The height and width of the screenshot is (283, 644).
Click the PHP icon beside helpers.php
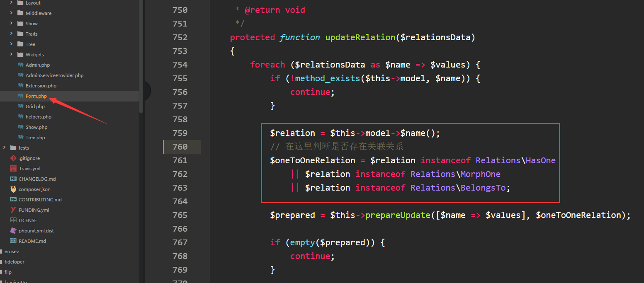20,117
